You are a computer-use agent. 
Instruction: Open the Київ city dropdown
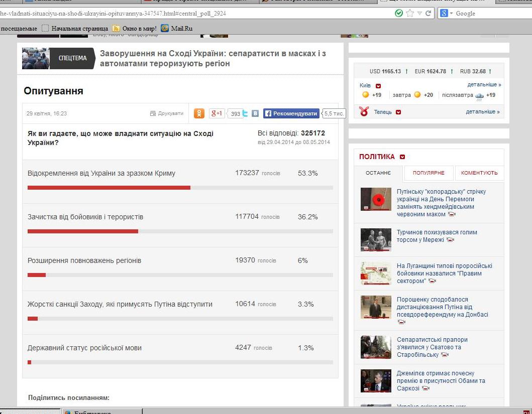tap(378, 86)
